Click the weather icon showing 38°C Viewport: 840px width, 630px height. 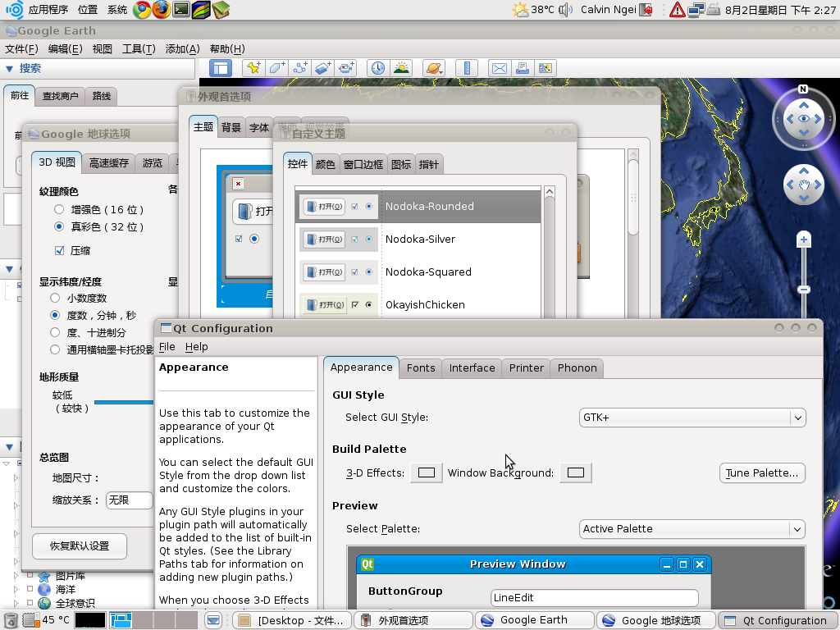(520, 10)
